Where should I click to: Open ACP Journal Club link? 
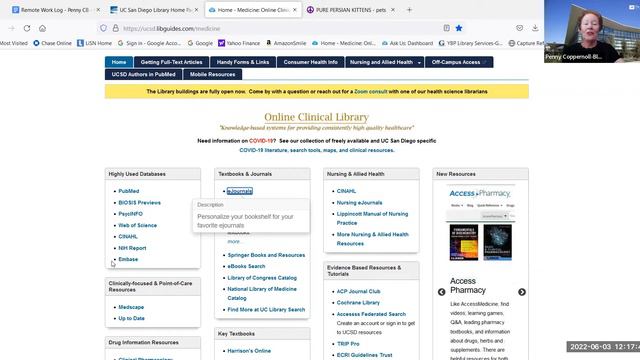pos(358,291)
